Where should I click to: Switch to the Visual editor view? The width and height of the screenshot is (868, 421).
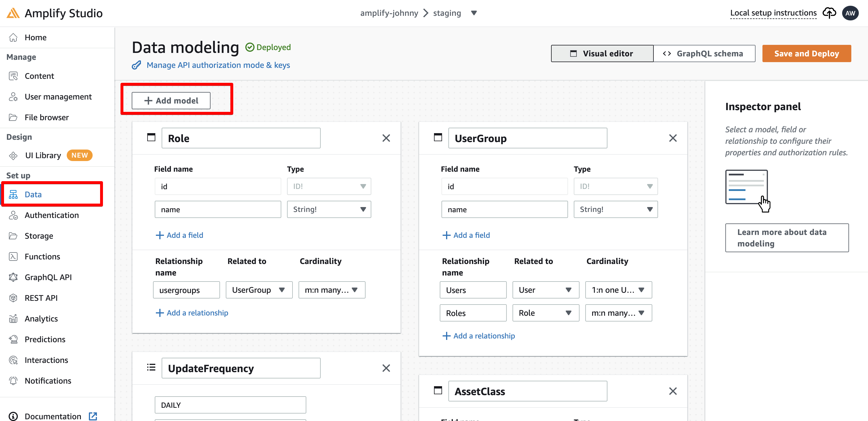[x=602, y=53]
